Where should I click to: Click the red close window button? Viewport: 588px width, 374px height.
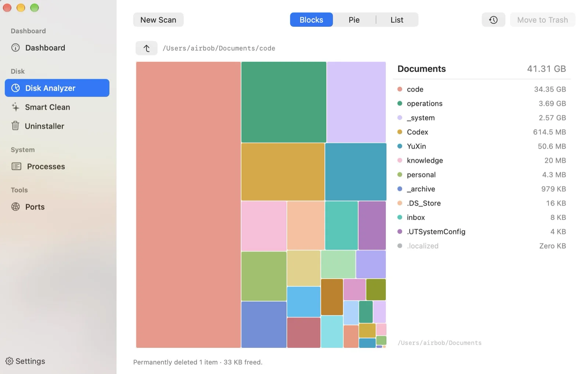pyautogui.click(x=7, y=8)
